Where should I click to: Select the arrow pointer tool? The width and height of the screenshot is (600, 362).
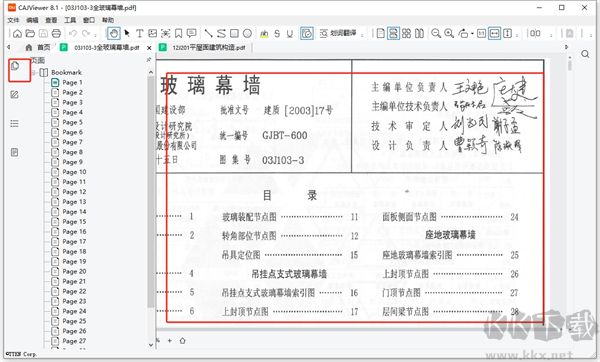tap(127, 34)
